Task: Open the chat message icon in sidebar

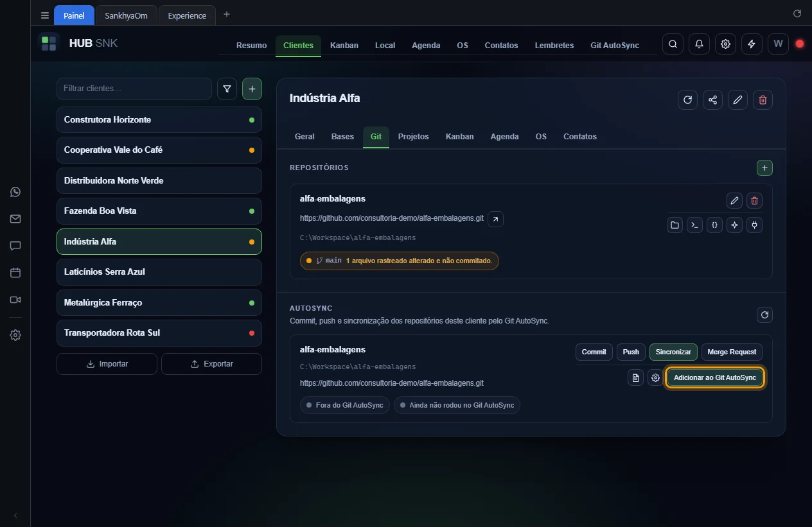Action: coord(15,246)
